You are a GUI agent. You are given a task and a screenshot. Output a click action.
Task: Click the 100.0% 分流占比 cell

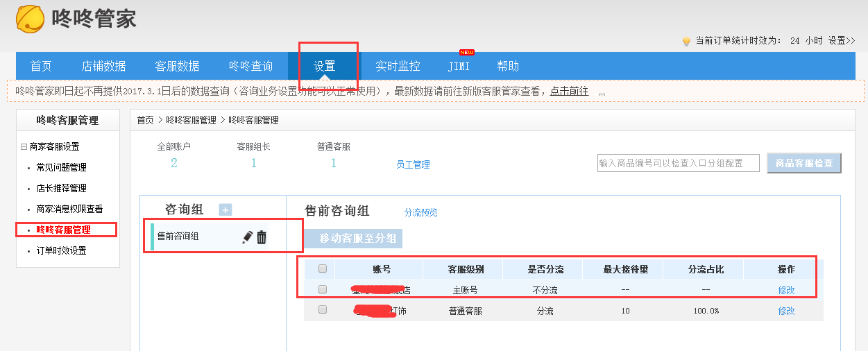tap(706, 311)
